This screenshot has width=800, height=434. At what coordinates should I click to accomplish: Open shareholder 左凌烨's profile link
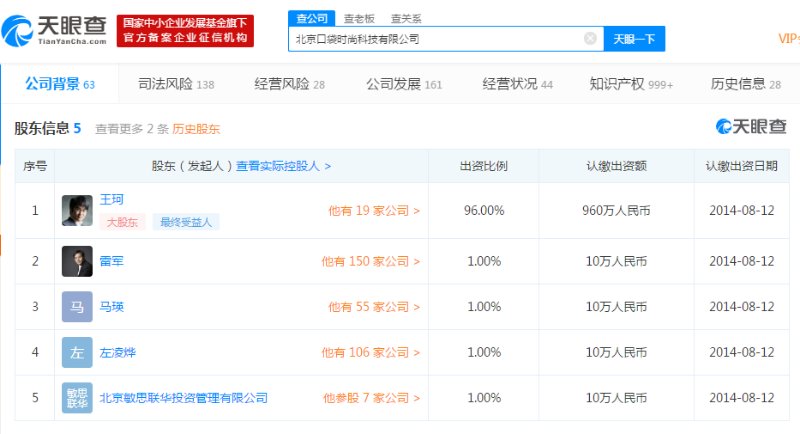click(x=118, y=352)
